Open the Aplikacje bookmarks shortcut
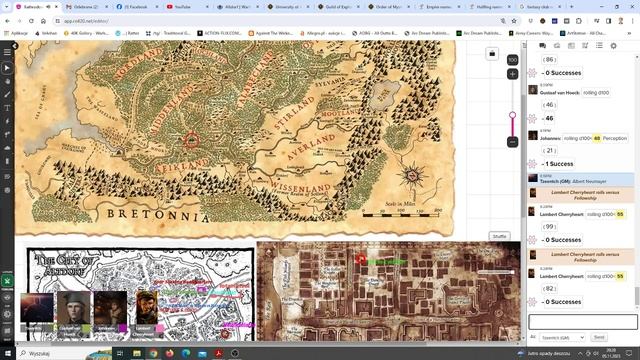Screen dimensions: 640x360 point(16,33)
